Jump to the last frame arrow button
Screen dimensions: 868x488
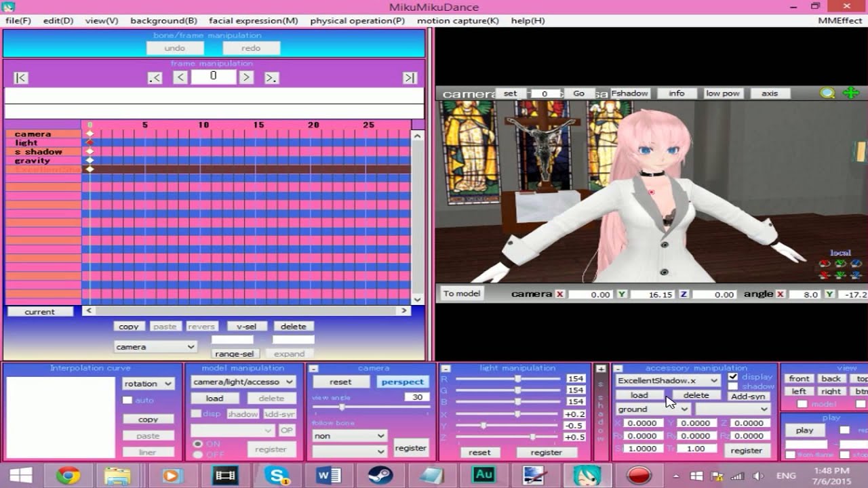[x=409, y=78]
